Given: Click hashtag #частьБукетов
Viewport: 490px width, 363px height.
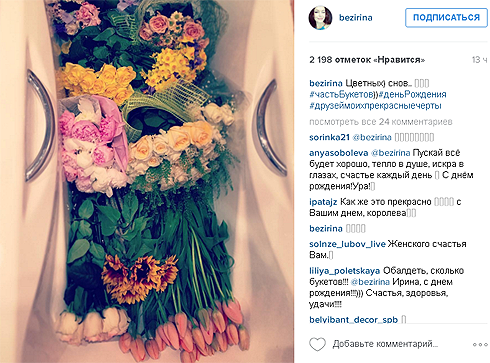Looking at the screenshot, I should (x=341, y=94).
